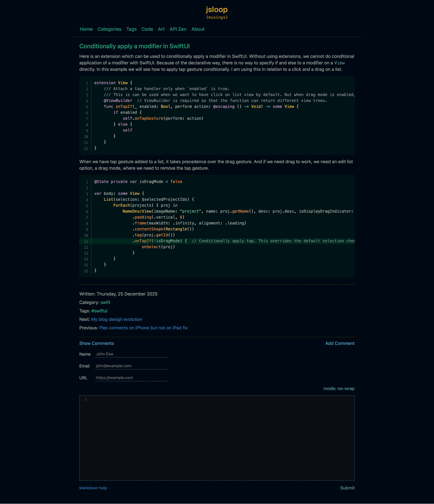Open next post My blog design evolution

[x=117, y=319]
